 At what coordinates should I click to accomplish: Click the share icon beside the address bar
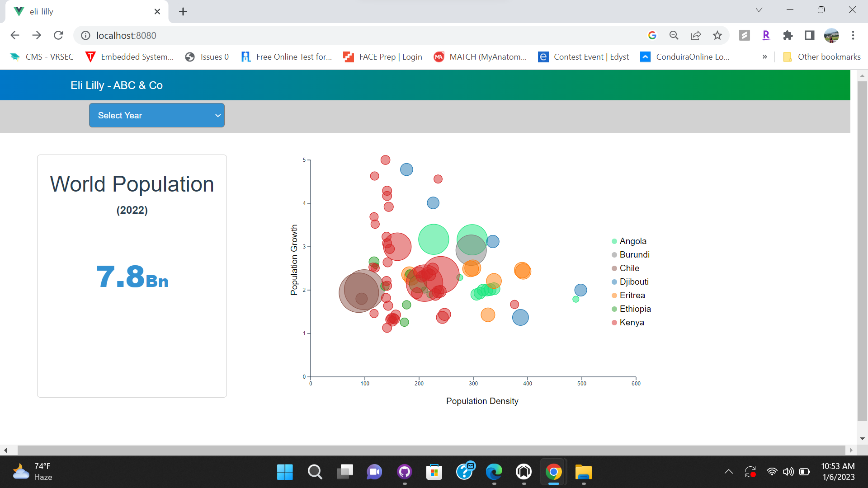tap(696, 35)
